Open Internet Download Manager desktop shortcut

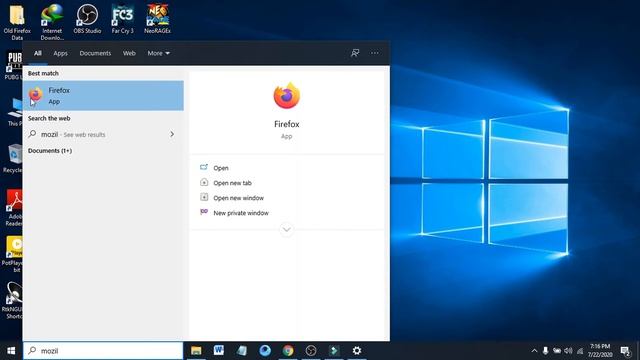(x=52, y=21)
